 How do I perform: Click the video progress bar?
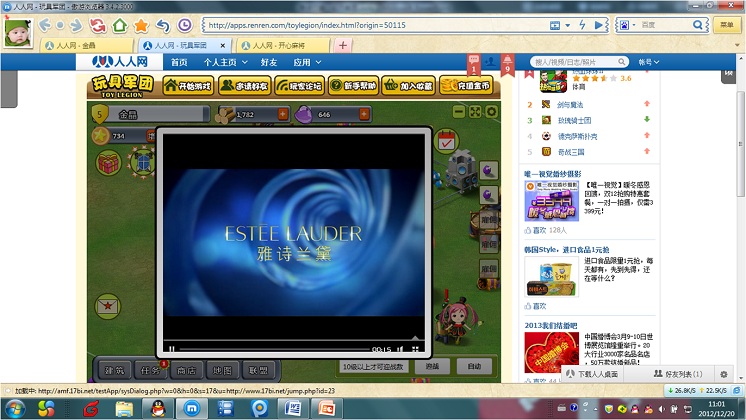[275, 349]
